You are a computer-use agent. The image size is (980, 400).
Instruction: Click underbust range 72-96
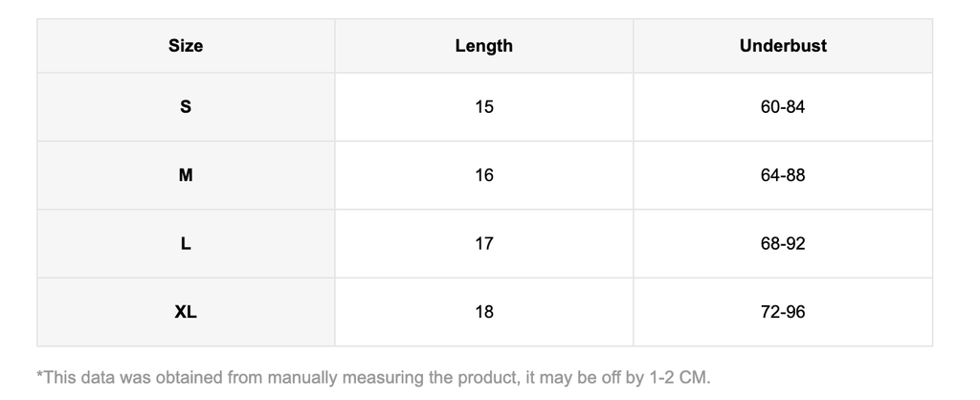(783, 312)
